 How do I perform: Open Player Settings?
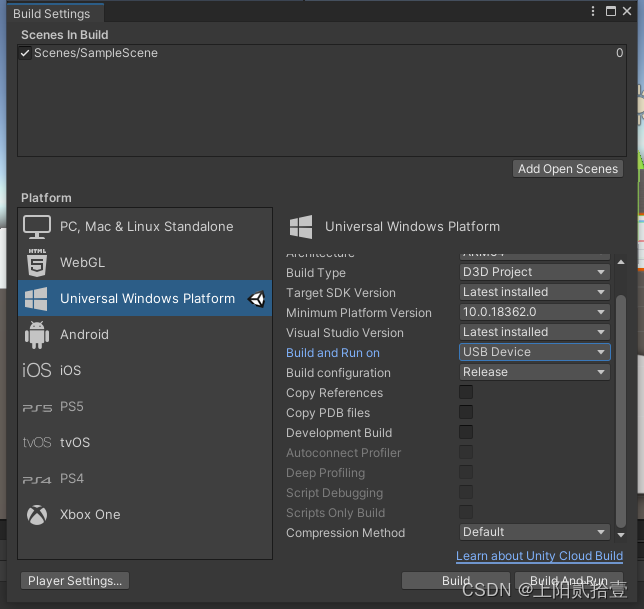click(x=75, y=581)
